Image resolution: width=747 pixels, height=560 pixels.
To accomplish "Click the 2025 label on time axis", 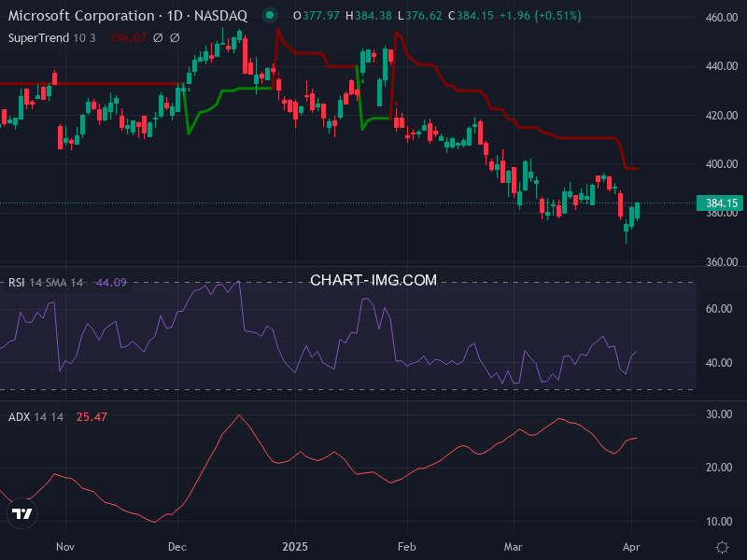I will (x=295, y=547).
